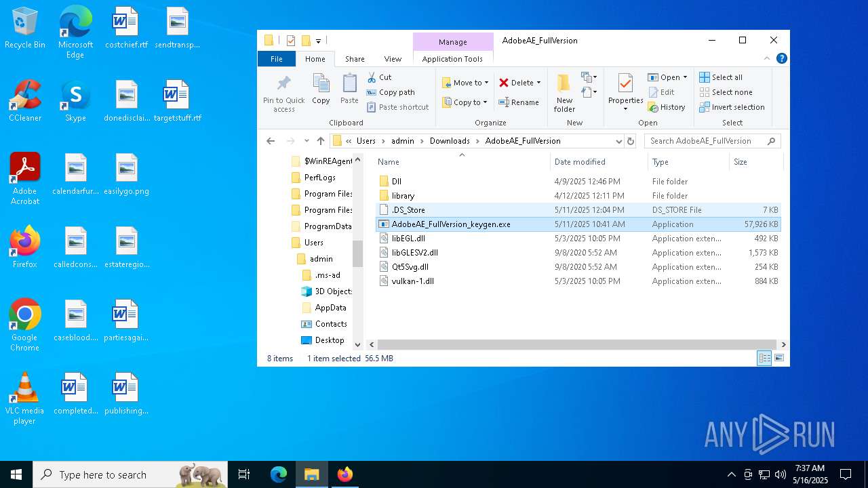The height and width of the screenshot is (488, 868).
Task: Select VLC media player desktop icon
Action: tap(25, 399)
